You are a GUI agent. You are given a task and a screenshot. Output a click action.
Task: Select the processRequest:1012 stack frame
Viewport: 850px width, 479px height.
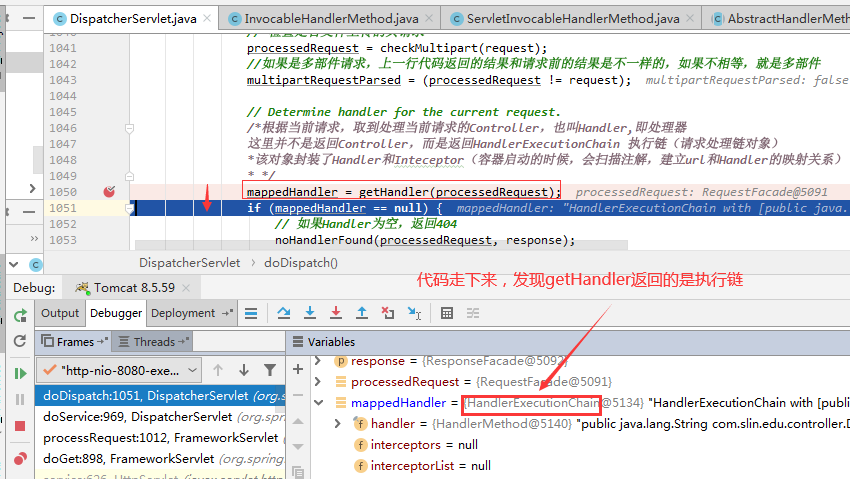coord(160,438)
